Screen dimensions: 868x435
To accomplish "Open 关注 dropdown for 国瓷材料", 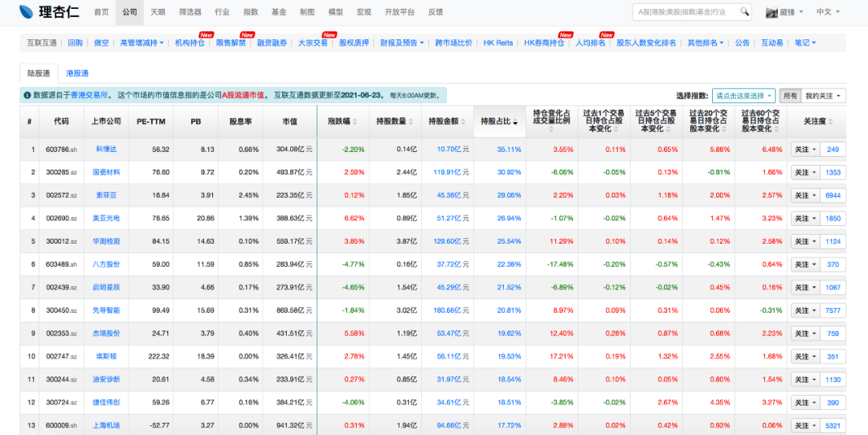I will pos(805,172).
